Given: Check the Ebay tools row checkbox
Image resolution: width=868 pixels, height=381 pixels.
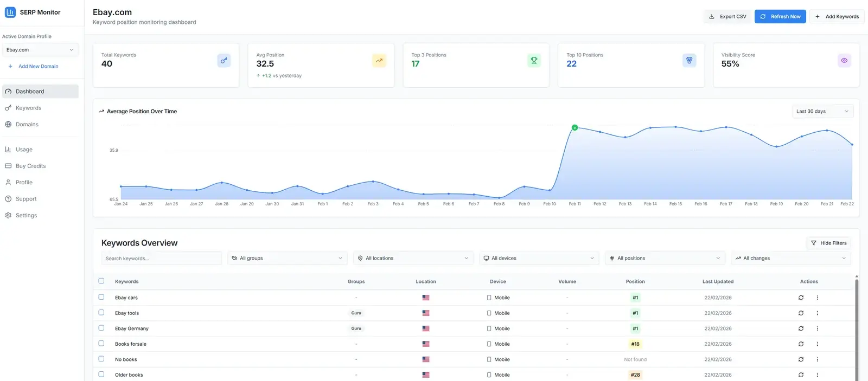Looking at the screenshot, I should pyautogui.click(x=101, y=312).
